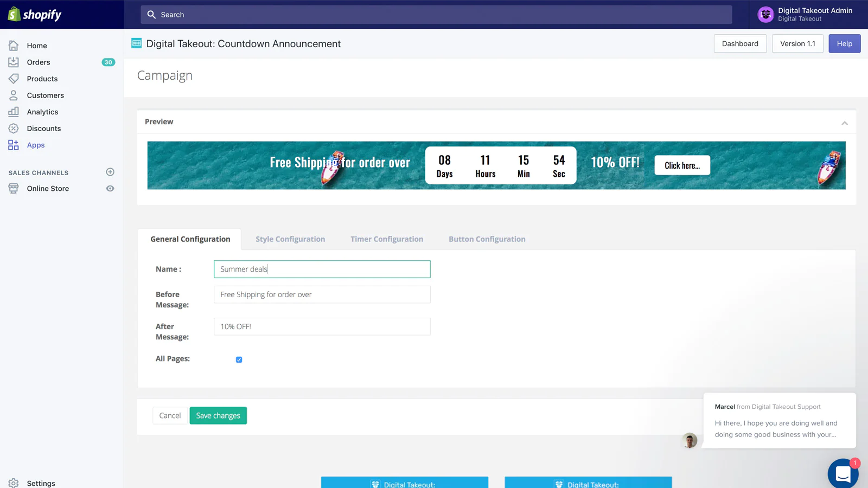868x488 pixels.
Task: Click the '10% OFF!' preview text
Action: [615, 162]
